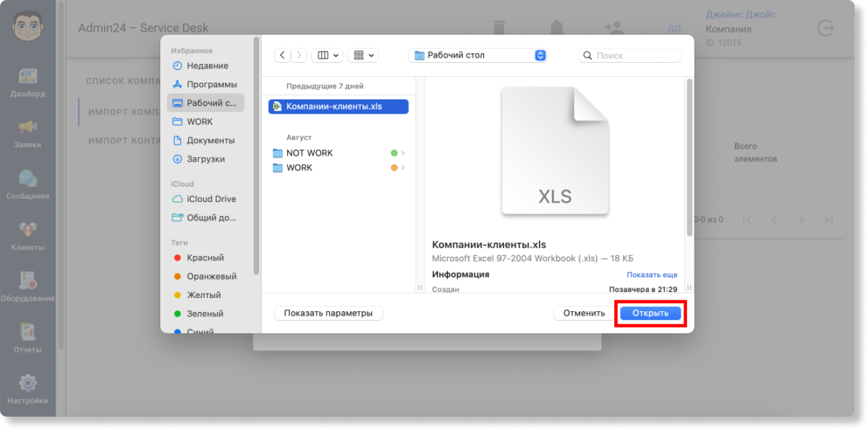The height and width of the screenshot is (430, 868).
Task: Click Список компаний menu item
Action: point(123,81)
